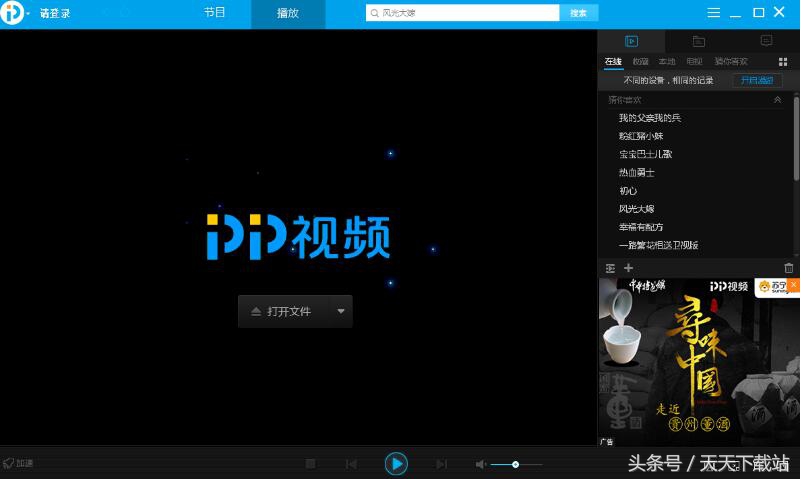Click the volume slider track

[516, 464]
